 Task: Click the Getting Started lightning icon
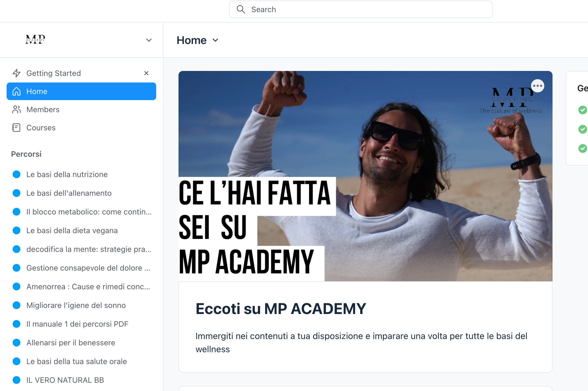(17, 73)
